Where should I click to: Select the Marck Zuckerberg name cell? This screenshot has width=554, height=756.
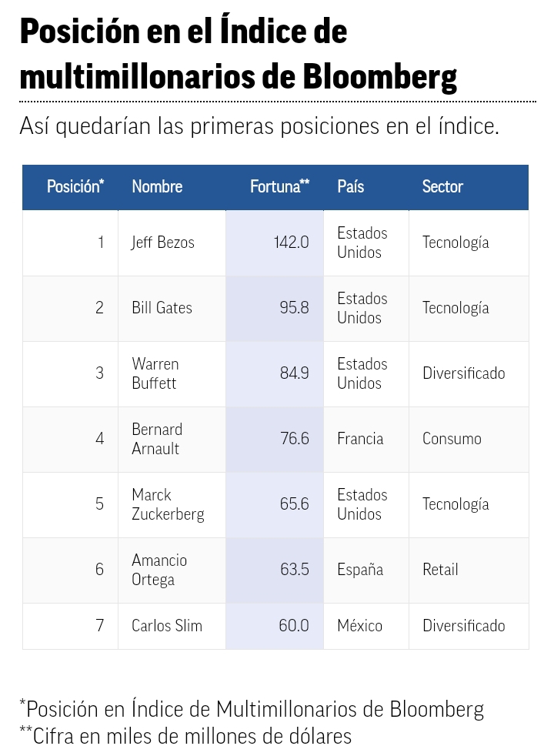click(x=168, y=504)
